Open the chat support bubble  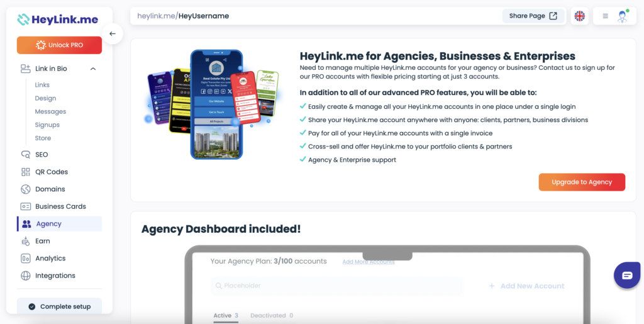click(x=627, y=275)
